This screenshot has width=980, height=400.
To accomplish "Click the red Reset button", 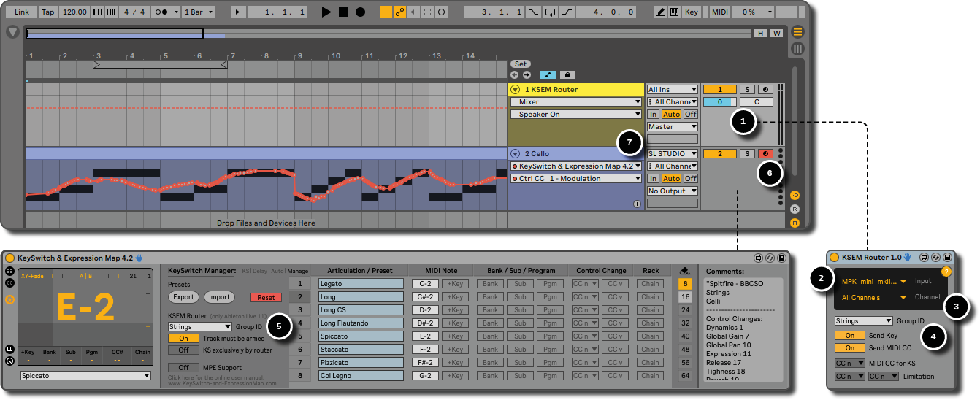I will (x=266, y=297).
